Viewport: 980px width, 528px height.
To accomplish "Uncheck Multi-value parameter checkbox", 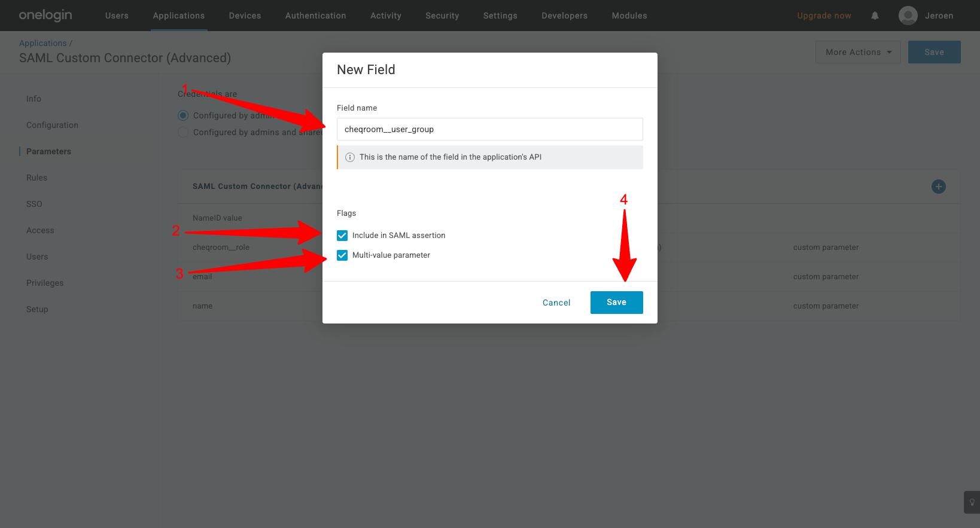I will [x=342, y=255].
